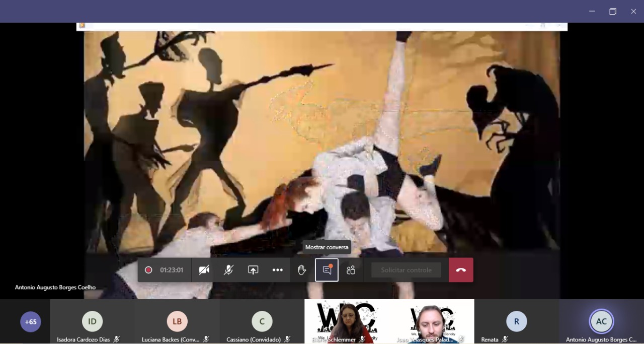The width and height of the screenshot is (644, 344).
Task: Click the red recording indicator dot
Action: [148, 270]
